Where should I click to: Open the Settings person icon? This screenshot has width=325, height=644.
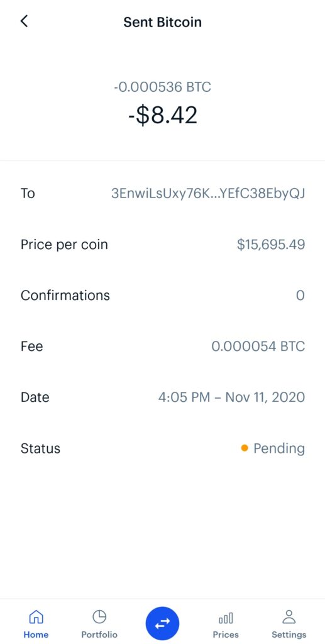pyautogui.click(x=289, y=616)
